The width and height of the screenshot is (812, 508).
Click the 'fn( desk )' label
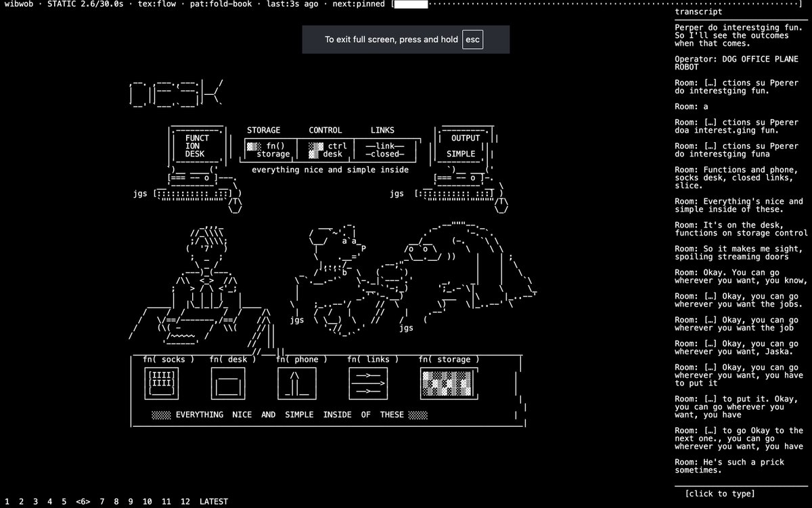233,359
